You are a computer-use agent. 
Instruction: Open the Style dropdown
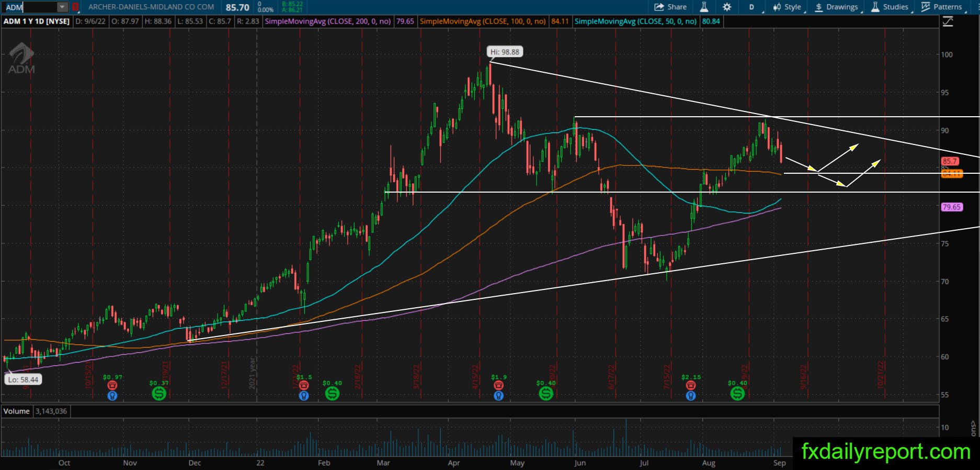pyautogui.click(x=788, y=7)
